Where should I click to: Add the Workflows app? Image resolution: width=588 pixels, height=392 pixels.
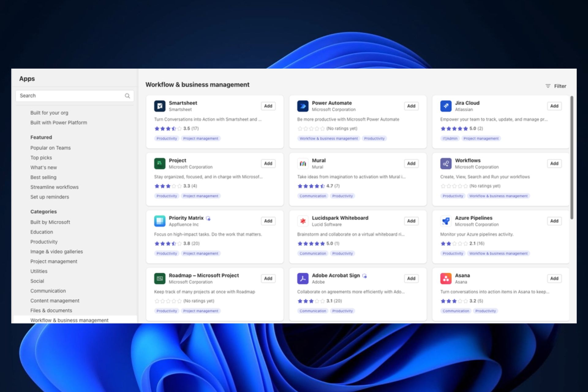554,164
